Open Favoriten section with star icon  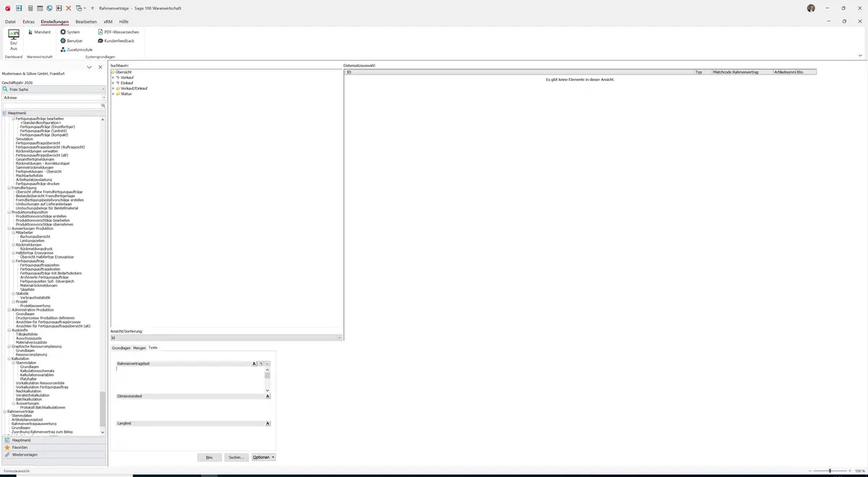(x=54, y=447)
